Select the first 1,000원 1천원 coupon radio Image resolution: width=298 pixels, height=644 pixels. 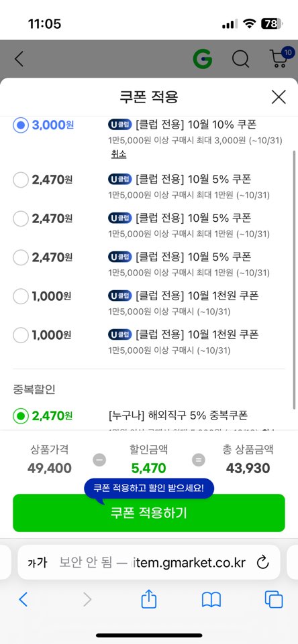coord(21,296)
